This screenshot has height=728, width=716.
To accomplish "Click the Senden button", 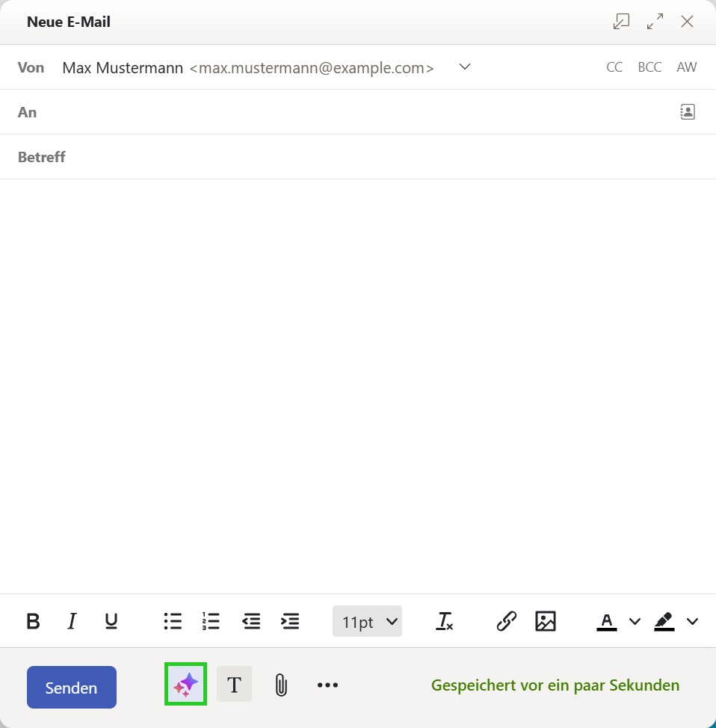I will pos(72,687).
